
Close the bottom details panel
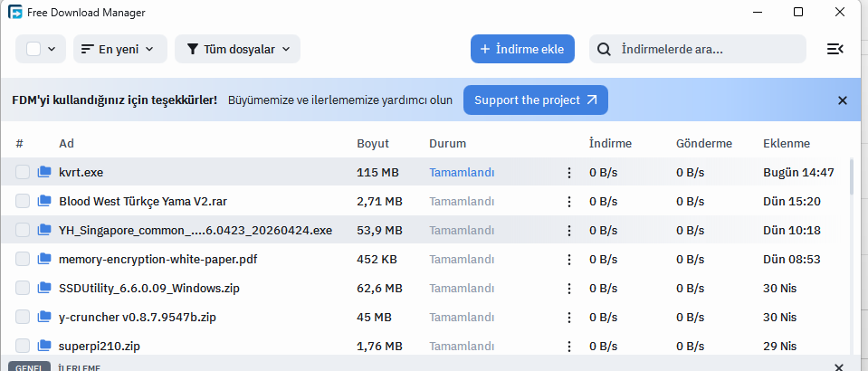(839, 367)
